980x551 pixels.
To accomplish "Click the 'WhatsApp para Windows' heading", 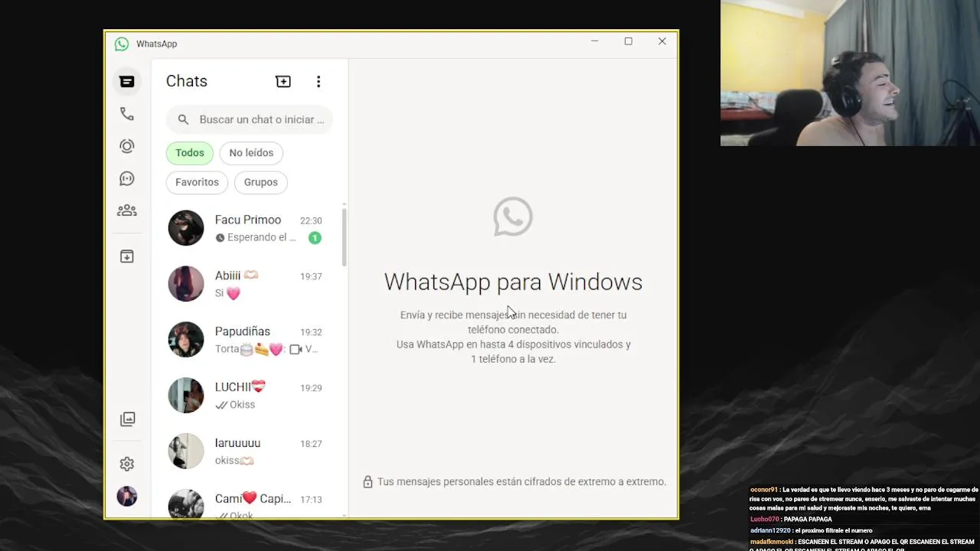I will click(x=513, y=282).
